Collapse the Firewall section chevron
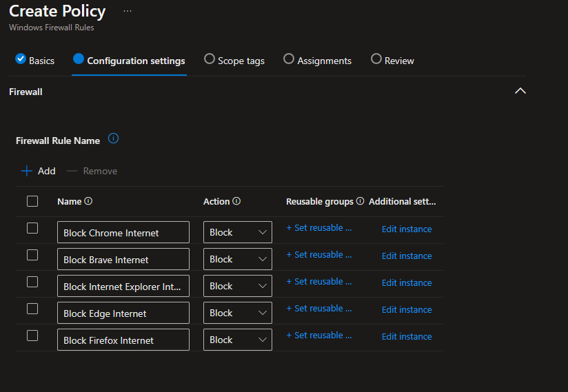 (520, 91)
